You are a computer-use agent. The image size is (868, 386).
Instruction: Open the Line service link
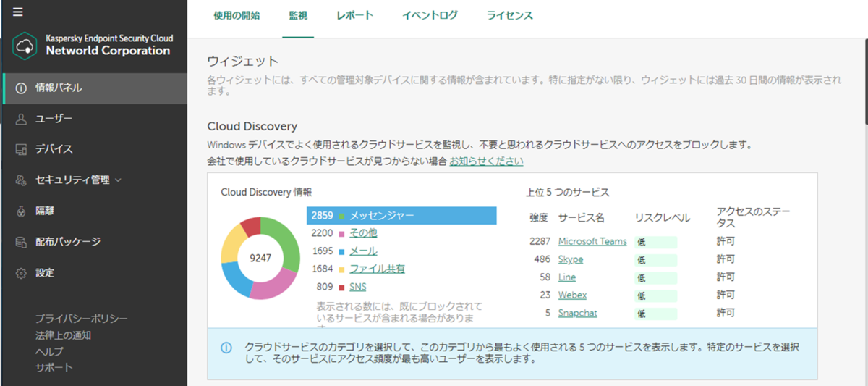[x=566, y=277]
